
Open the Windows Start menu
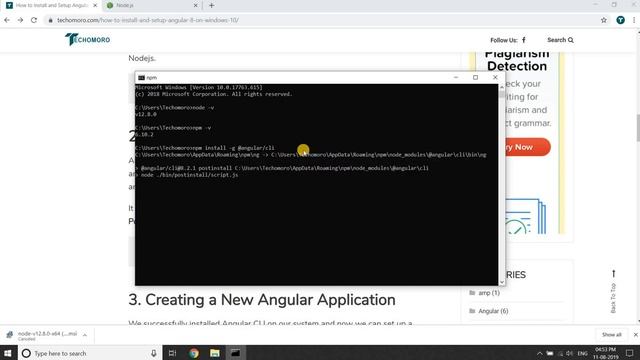8,353
